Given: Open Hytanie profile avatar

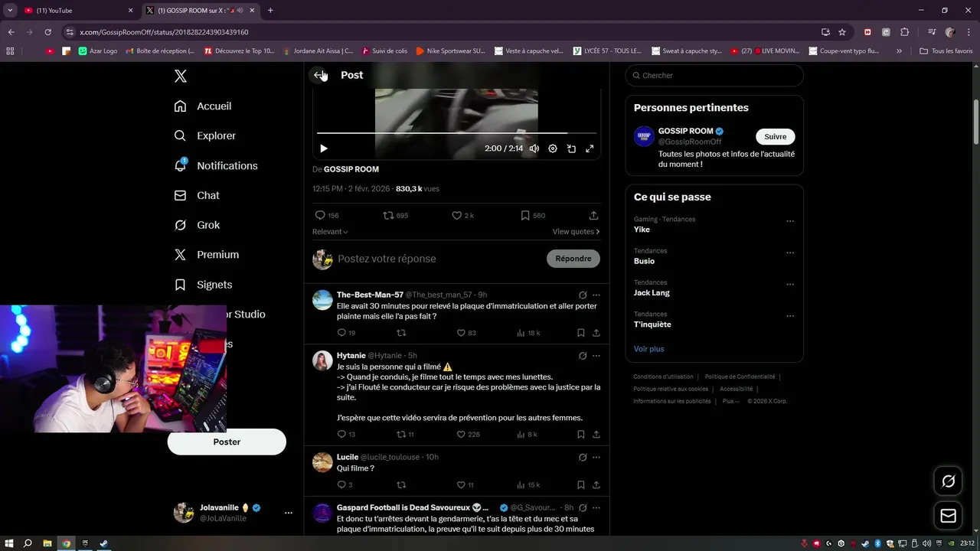Looking at the screenshot, I should pos(322,360).
